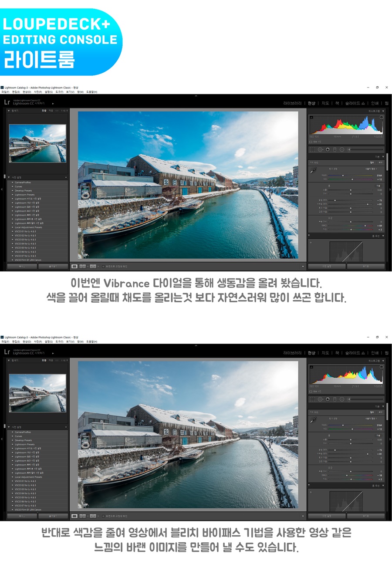Screen dimensions: 392x588
Task: Click the Lr logo in lower Lightroom window
Action: tap(7, 352)
